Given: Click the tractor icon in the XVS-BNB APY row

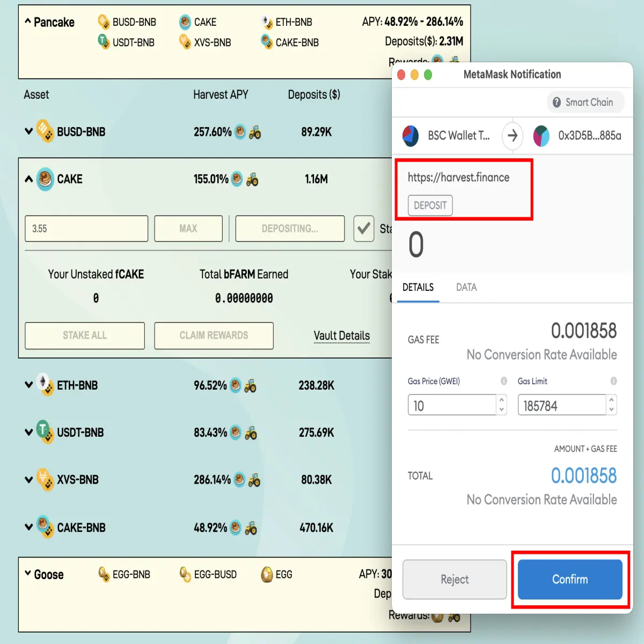Looking at the screenshot, I should pos(254,480).
